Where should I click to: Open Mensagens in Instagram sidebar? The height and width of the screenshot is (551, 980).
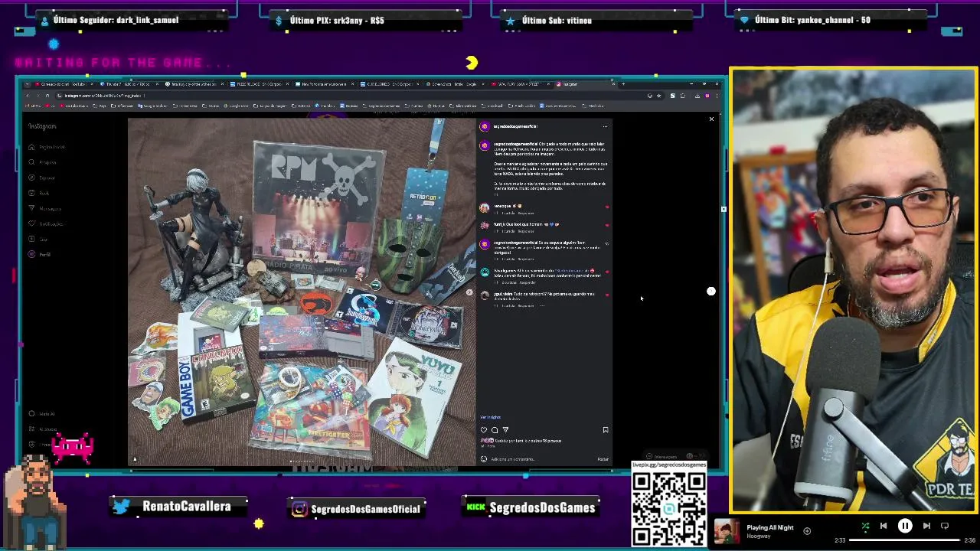point(45,208)
